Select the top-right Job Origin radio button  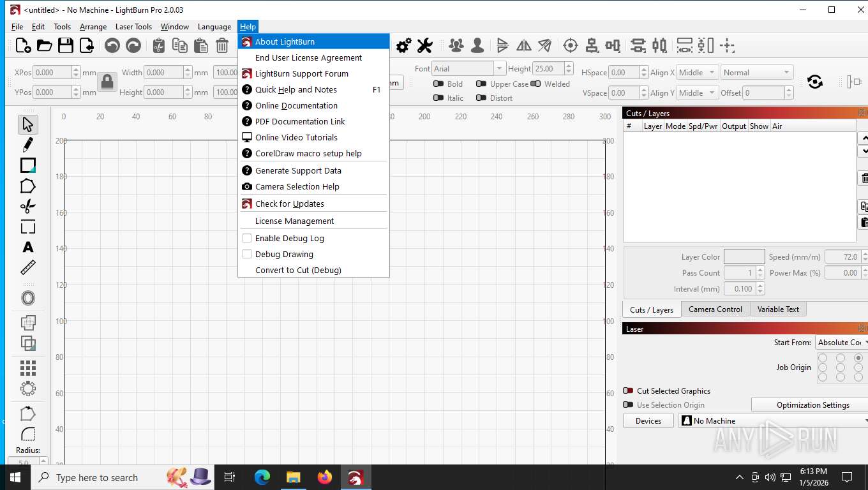click(858, 358)
